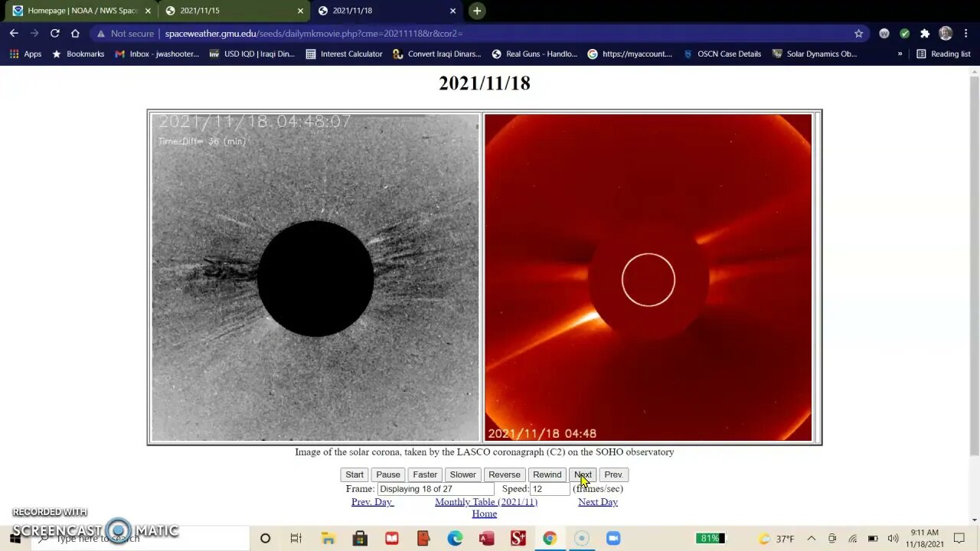
Task: Open the Interest Calculator bookmark
Action: click(x=344, y=54)
